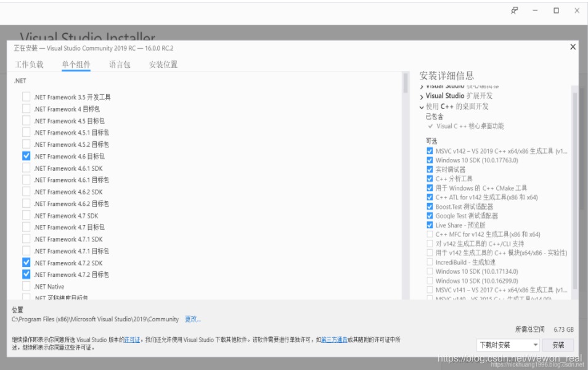This screenshot has width=588, height=370.
Task: Select the 单个组件 tab
Action: (76, 65)
